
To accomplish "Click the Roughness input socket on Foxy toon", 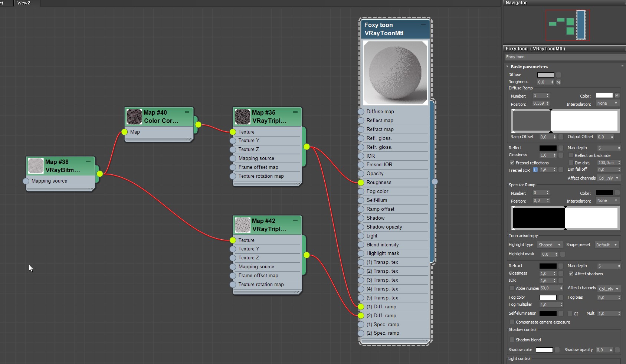I will point(361,183).
